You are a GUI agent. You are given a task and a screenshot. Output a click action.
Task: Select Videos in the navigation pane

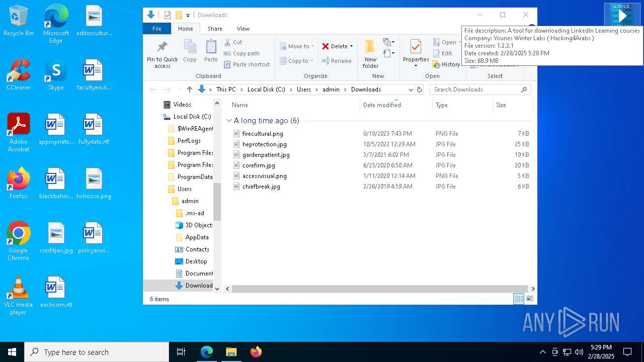(182, 105)
